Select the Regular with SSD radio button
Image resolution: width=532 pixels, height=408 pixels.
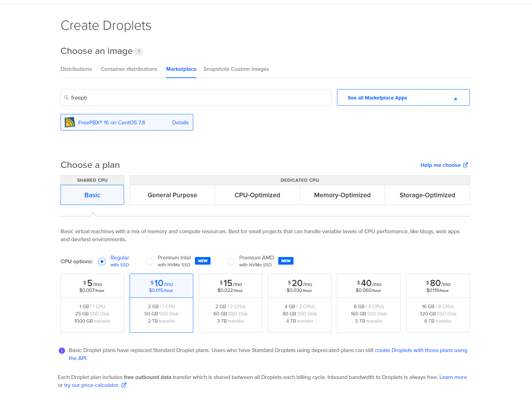[x=102, y=262]
